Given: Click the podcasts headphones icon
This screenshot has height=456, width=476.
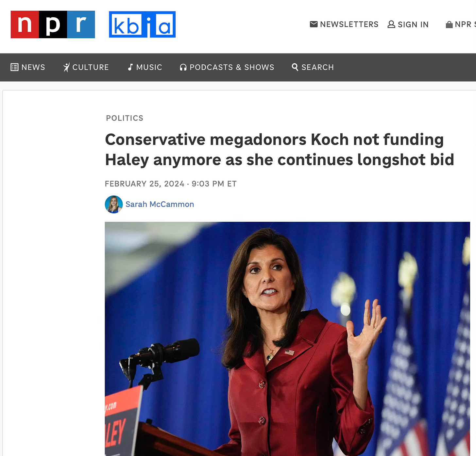Looking at the screenshot, I should tap(183, 67).
